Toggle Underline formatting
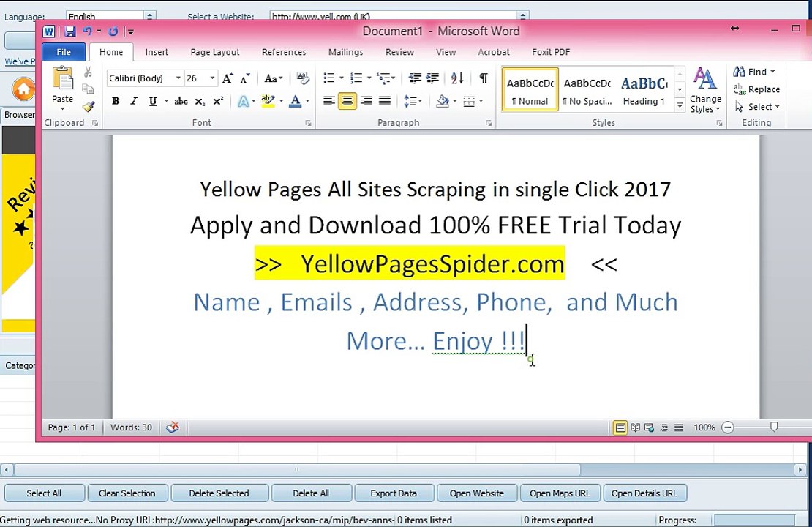Image resolution: width=812 pixels, height=527 pixels. [x=153, y=101]
